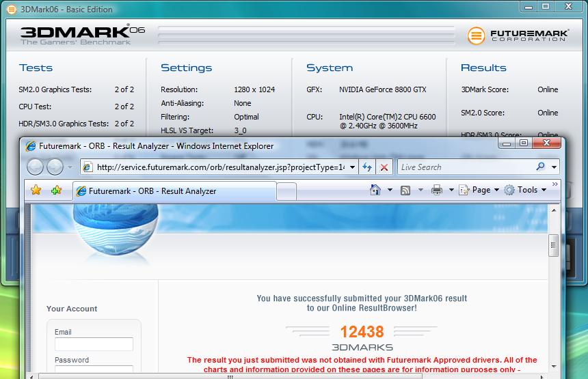The image size is (588, 379).
Task: Click the 12438 3DMarks score
Action: pyautogui.click(x=362, y=332)
